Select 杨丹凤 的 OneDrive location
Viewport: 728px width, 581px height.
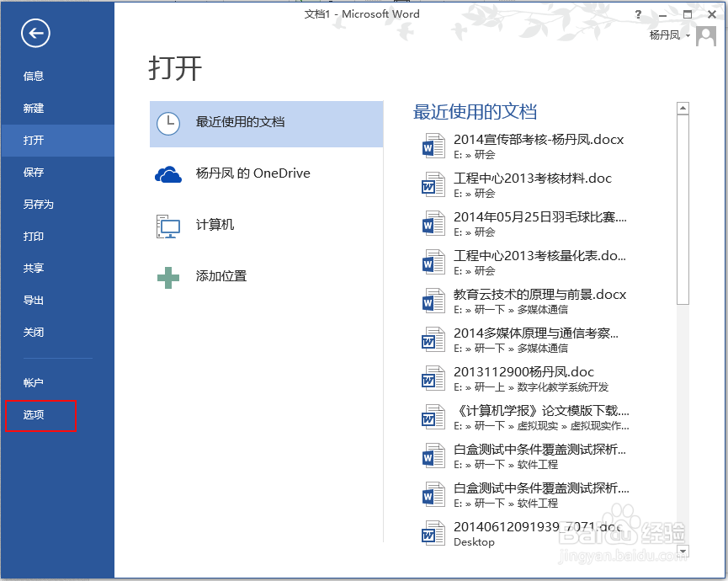pyautogui.click(x=266, y=173)
